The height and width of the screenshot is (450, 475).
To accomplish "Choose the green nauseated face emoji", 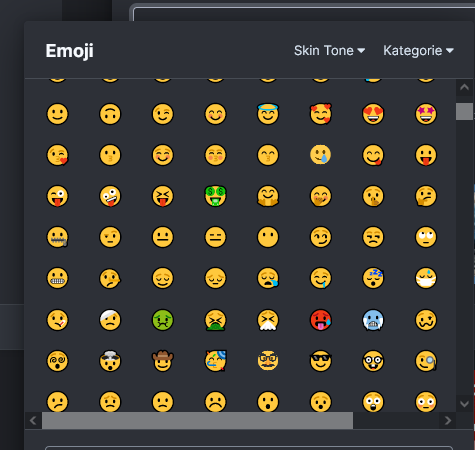I will click(x=163, y=320).
